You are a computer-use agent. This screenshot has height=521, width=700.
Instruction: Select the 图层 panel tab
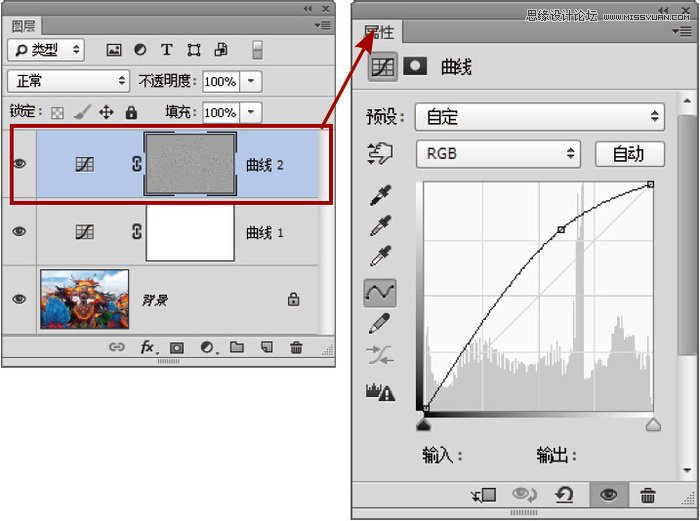tap(22, 29)
